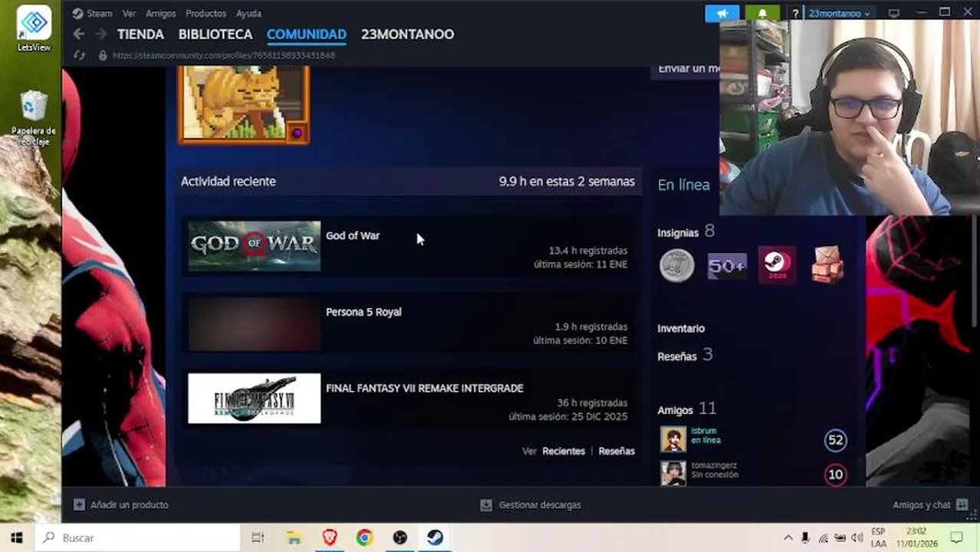Click Añadir un producto
This screenshot has width=980, height=552.
[x=121, y=504]
